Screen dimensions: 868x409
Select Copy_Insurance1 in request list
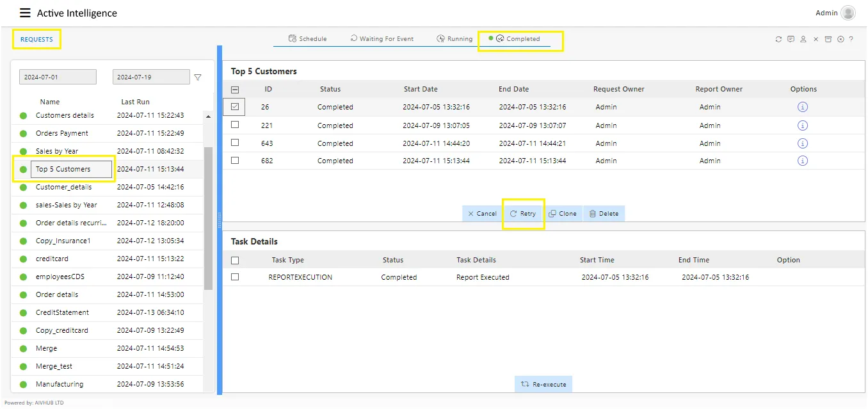coord(63,241)
